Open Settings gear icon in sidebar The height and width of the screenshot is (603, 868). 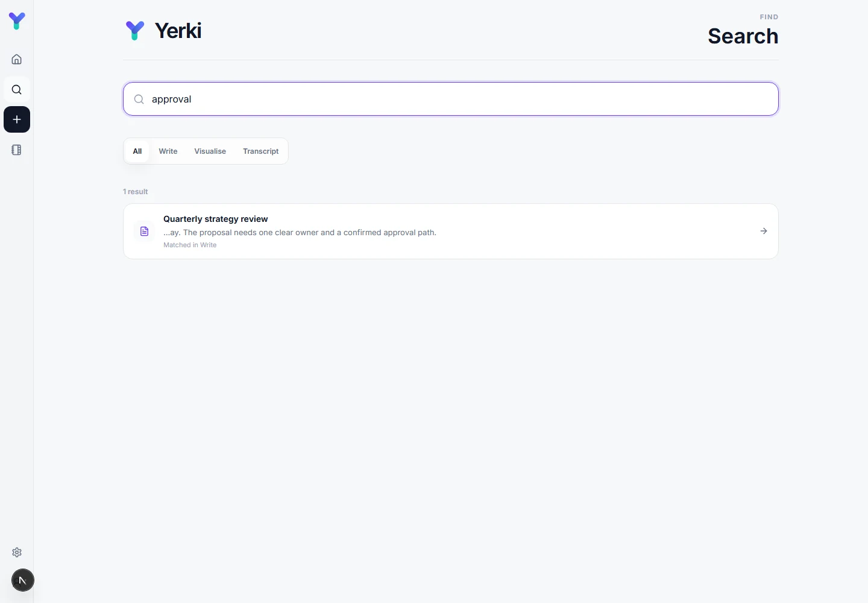(x=17, y=552)
